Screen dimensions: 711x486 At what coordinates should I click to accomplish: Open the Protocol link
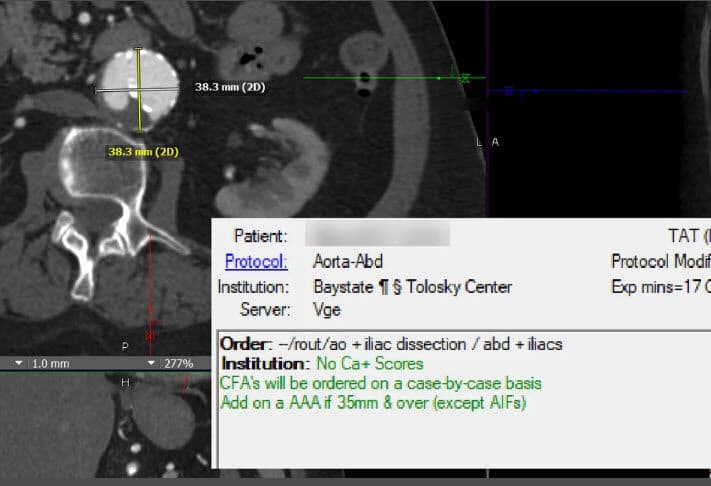coord(256,262)
